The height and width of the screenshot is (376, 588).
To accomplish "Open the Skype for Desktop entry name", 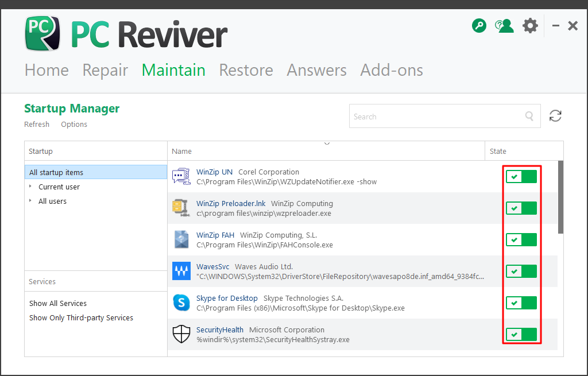I will click(227, 298).
